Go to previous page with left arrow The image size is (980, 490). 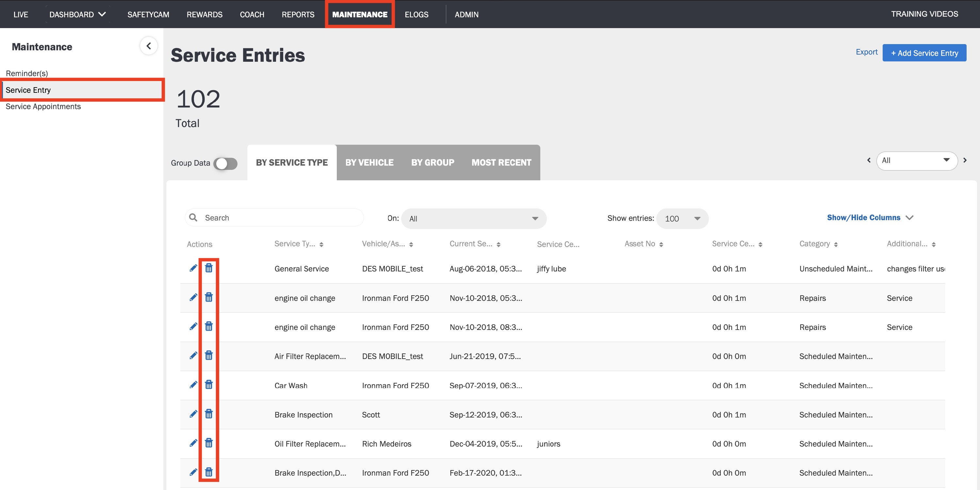coord(869,160)
